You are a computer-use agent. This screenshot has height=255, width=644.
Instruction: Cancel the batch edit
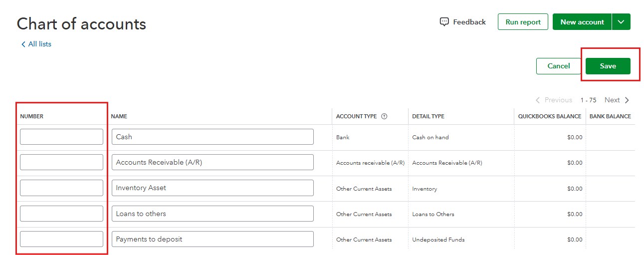point(559,66)
